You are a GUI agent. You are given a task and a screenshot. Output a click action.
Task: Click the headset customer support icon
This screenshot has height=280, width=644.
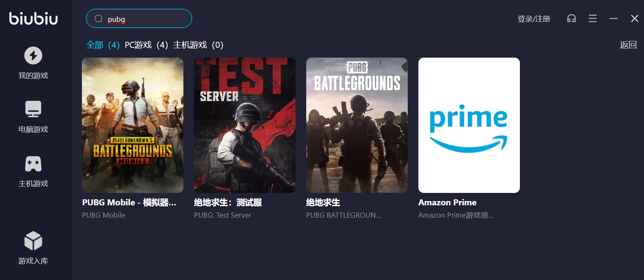coord(571,18)
